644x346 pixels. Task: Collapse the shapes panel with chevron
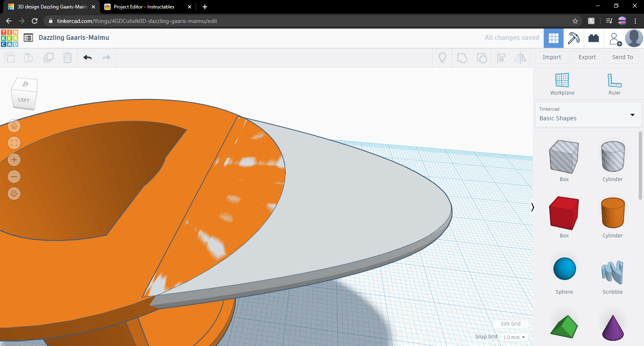533,207
